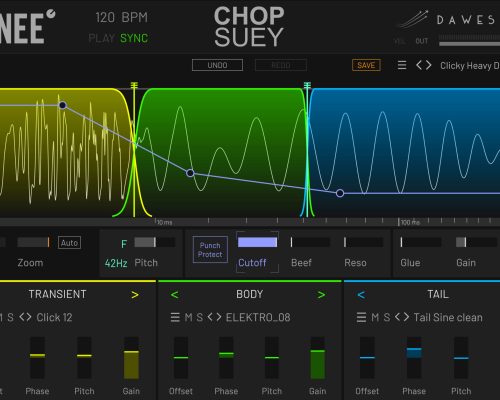500x400 pixels.
Task: Adjust the master Gain slider
Action: [x=477, y=242]
